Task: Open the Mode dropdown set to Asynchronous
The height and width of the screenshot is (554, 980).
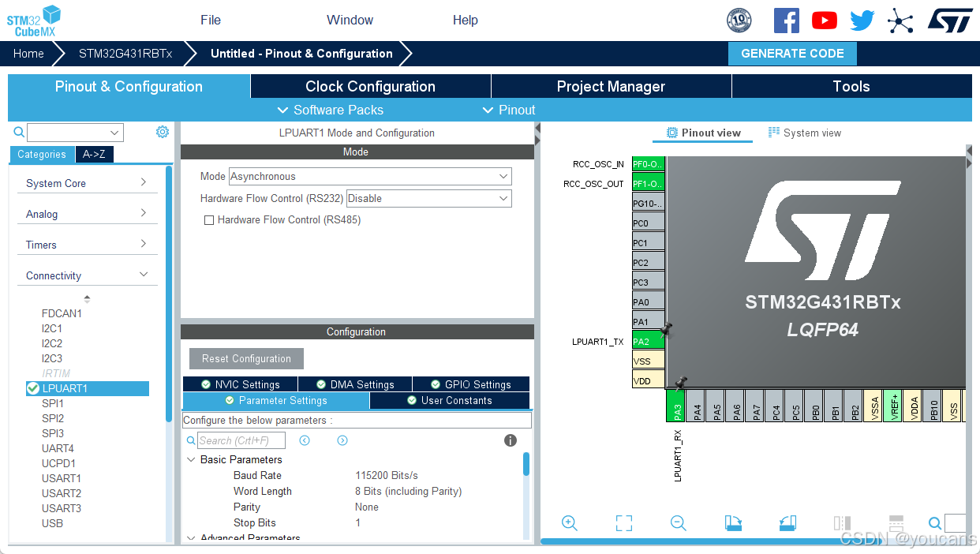Action: (370, 177)
